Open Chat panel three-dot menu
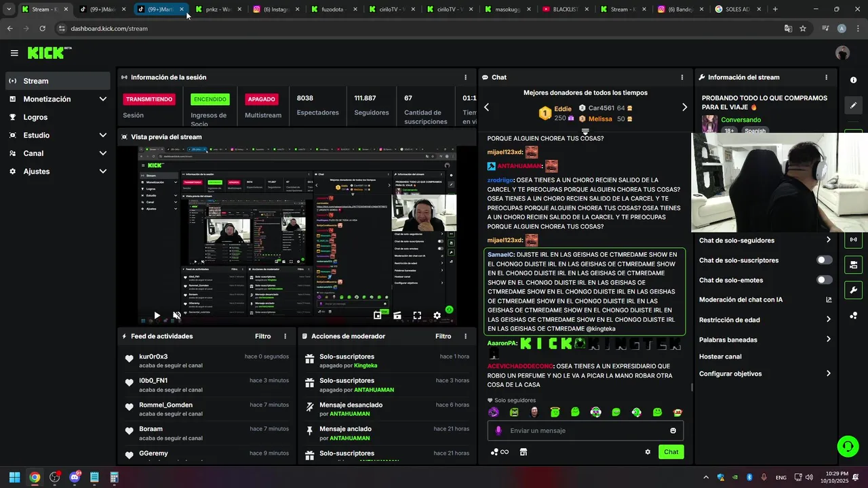The image size is (868, 488). click(682, 77)
